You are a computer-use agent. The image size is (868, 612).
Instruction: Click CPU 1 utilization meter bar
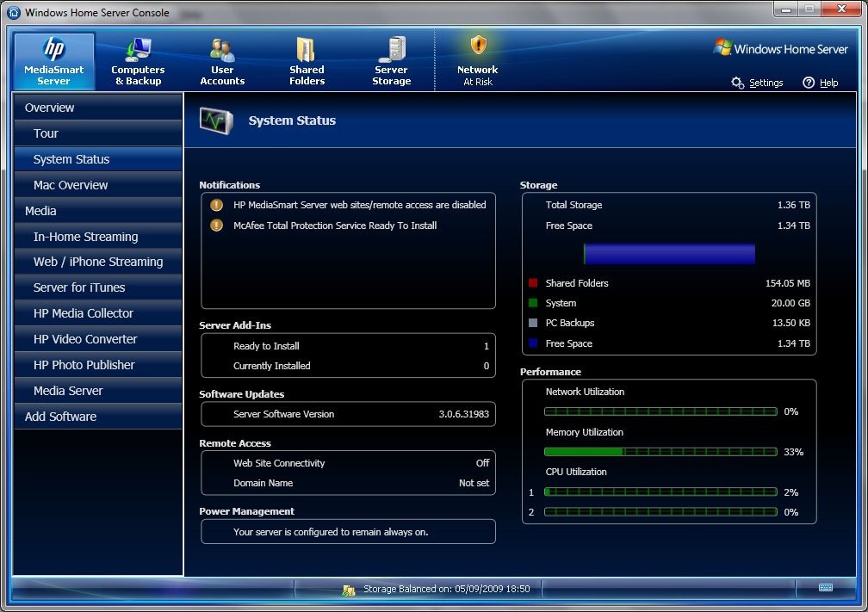[x=661, y=492]
